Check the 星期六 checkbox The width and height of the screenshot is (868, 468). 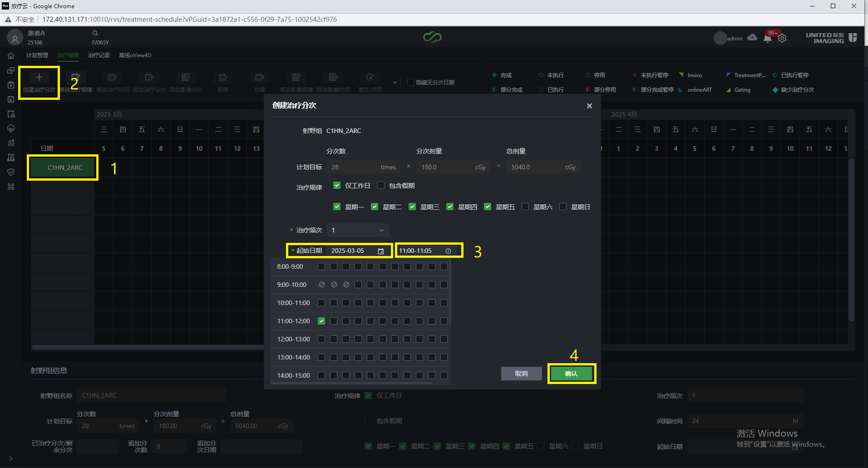point(525,207)
